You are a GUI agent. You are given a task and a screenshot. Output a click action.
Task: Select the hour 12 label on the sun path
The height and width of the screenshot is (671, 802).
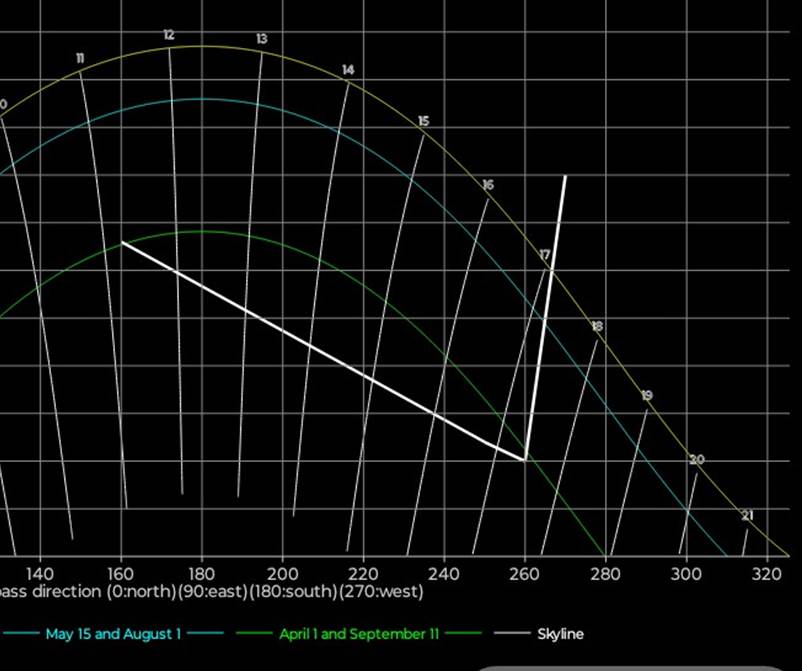click(169, 35)
